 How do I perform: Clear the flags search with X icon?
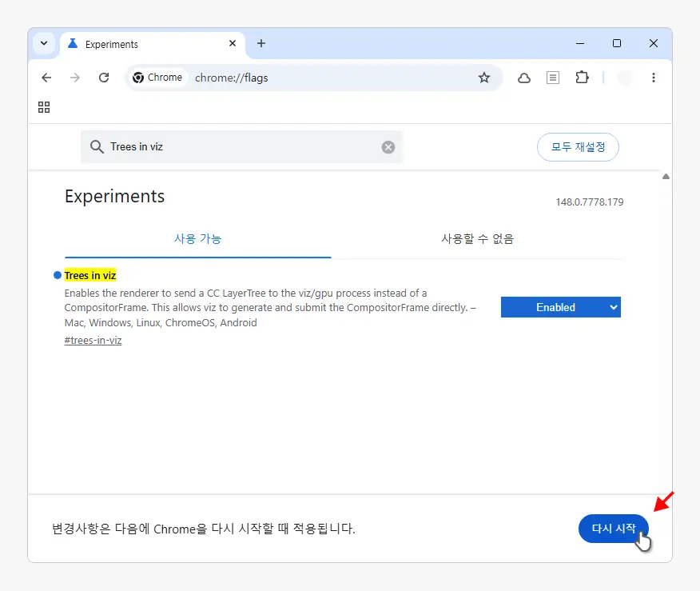pyautogui.click(x=388, y=147)
